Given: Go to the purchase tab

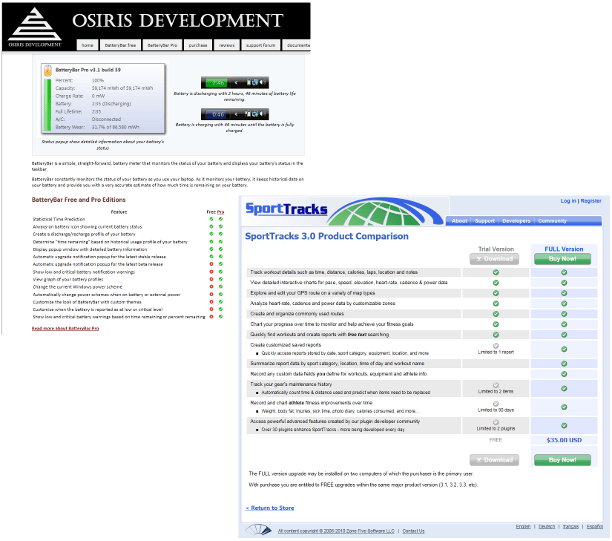Looking at the screenshot, I should point(198,45).
